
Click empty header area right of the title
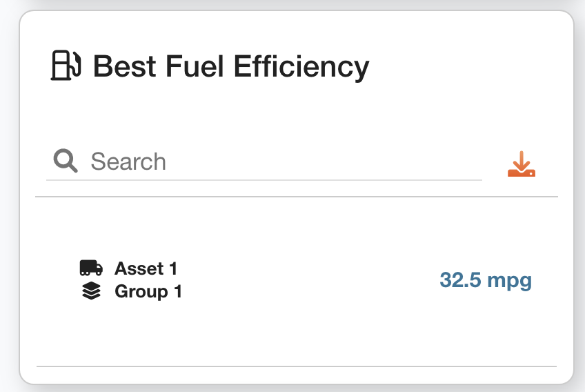[x=469, y=67]
